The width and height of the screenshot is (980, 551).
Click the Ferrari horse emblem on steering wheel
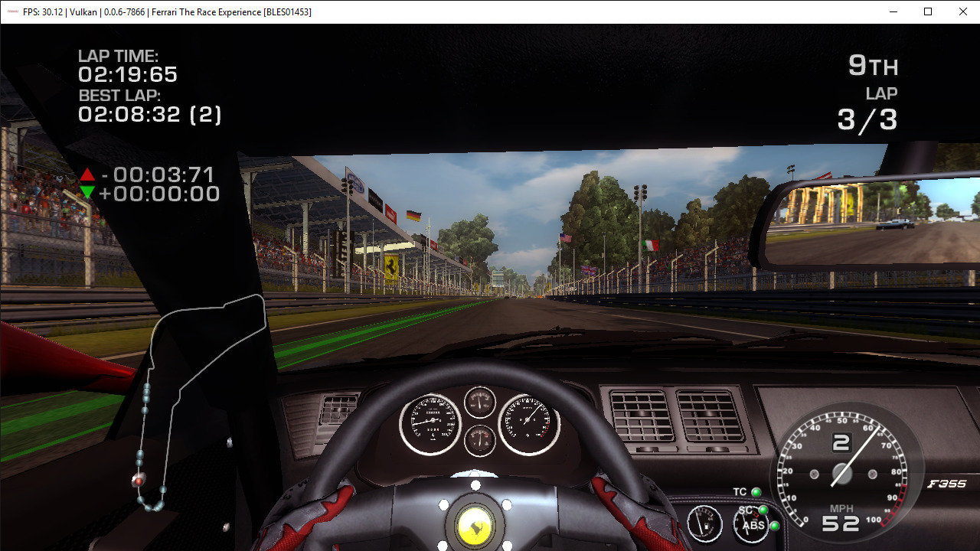[475, 526]
